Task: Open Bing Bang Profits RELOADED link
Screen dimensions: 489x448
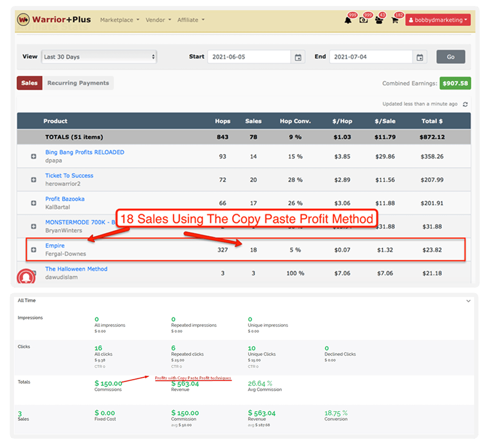Action: pyautogui.click(x=85, y=152)
